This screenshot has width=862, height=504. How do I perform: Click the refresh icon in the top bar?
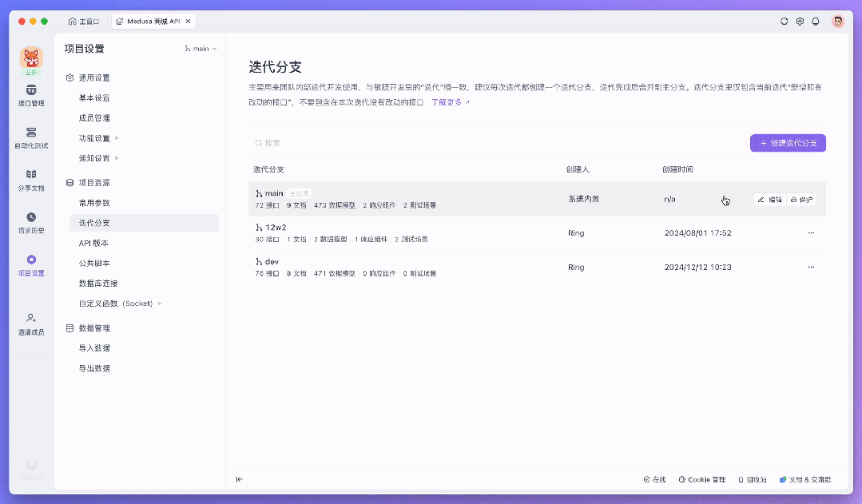click(x=784, y=22)
